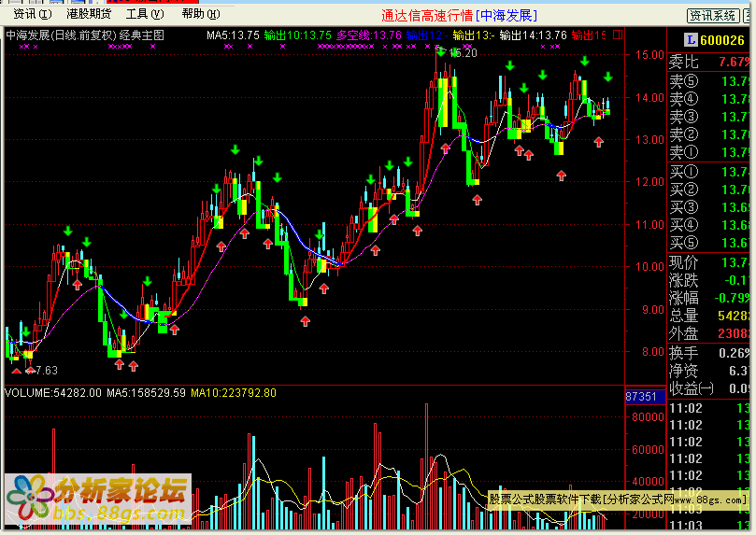Click the volume MA10:223792.80 label

[234, 393]
